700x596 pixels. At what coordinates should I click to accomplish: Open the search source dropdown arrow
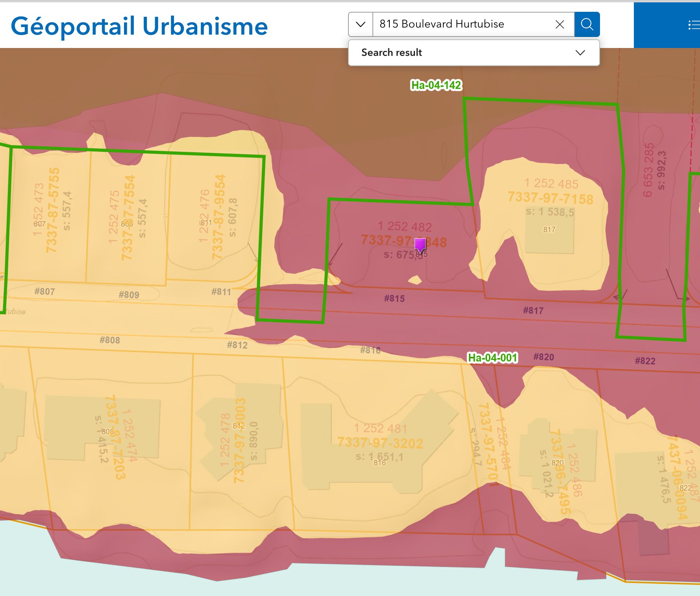[x=360, y=24]
